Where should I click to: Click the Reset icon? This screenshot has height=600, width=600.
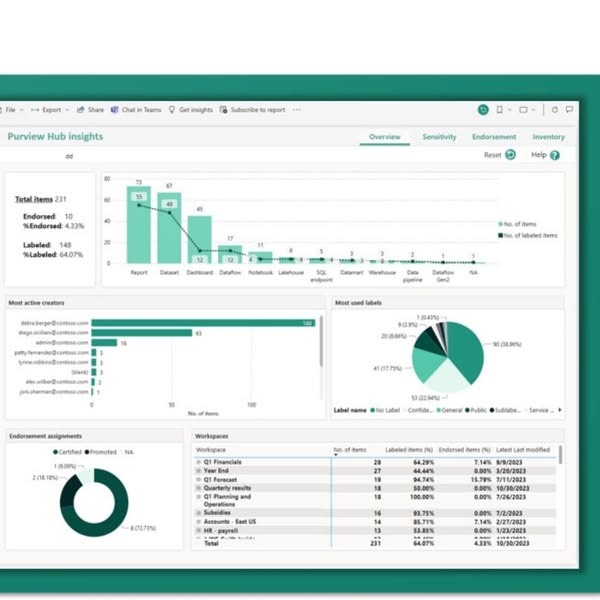click(510, 155)
